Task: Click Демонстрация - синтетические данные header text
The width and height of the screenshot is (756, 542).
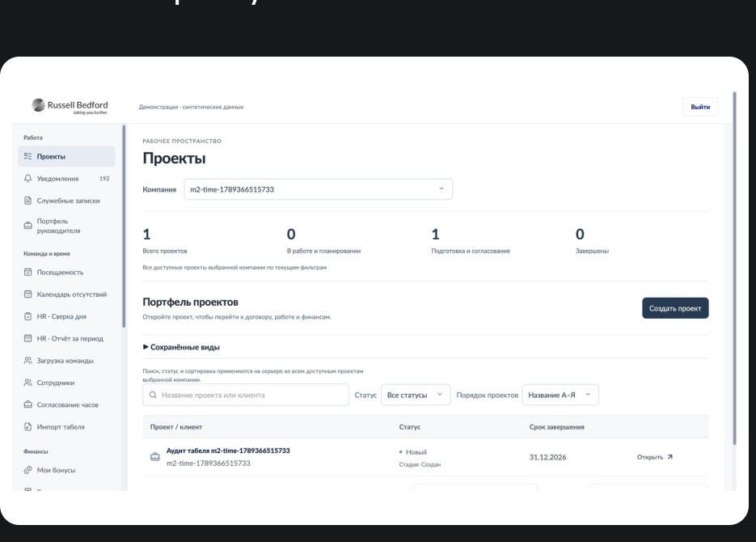Action: pyautogui.click(x=191, y=107)
